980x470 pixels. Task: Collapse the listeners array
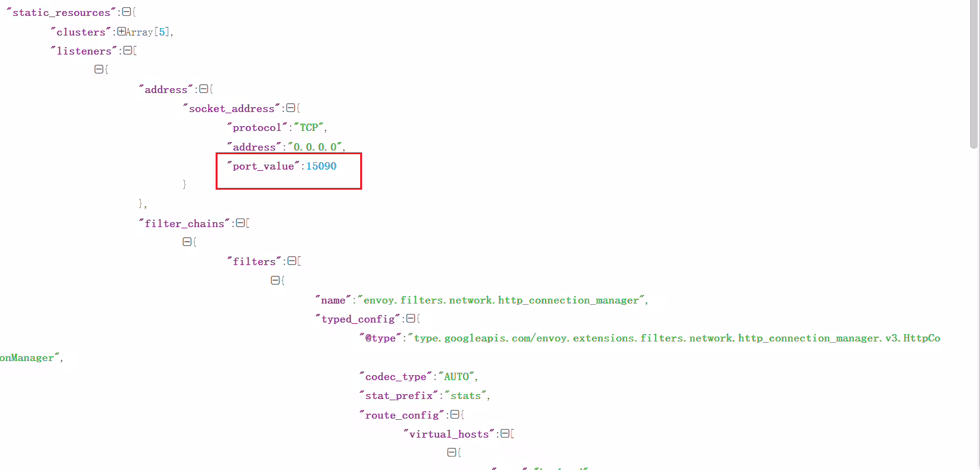[127, 50]
